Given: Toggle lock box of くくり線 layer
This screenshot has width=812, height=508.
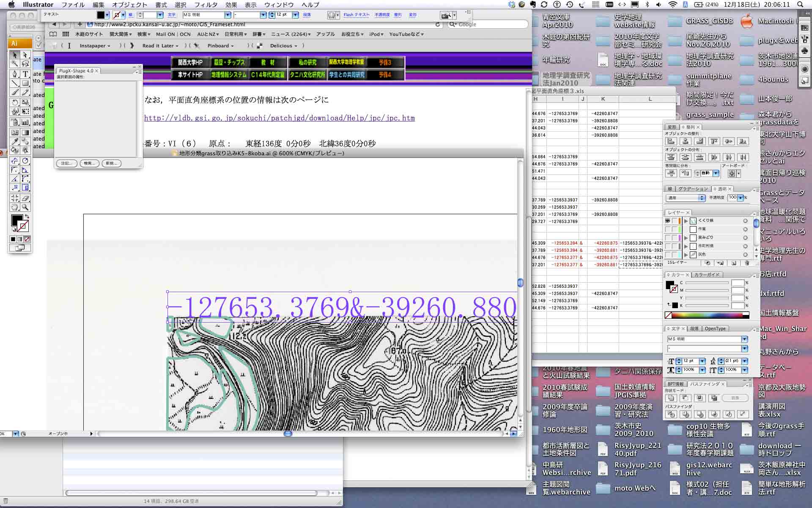Looking at the screenshot, I should (675, 221).
